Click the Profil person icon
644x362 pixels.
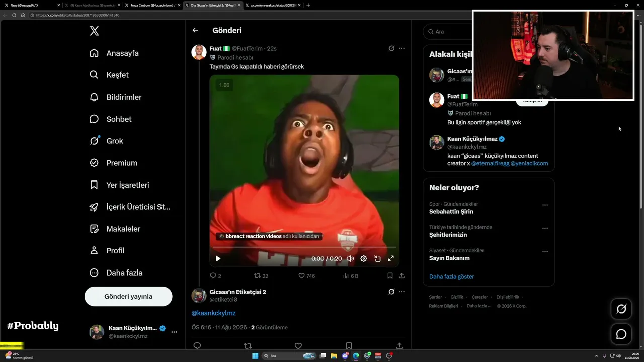click(94, 250)
